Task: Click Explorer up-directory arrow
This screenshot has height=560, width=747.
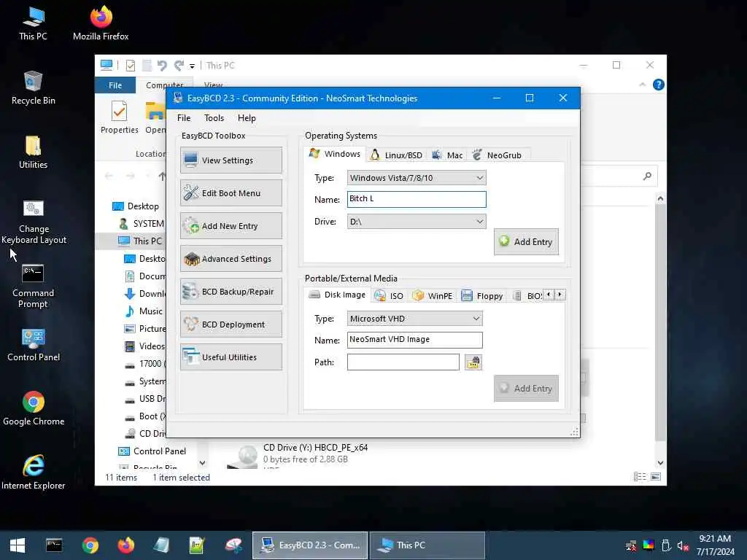Action: pyautogui.click(x=162, y=176)
